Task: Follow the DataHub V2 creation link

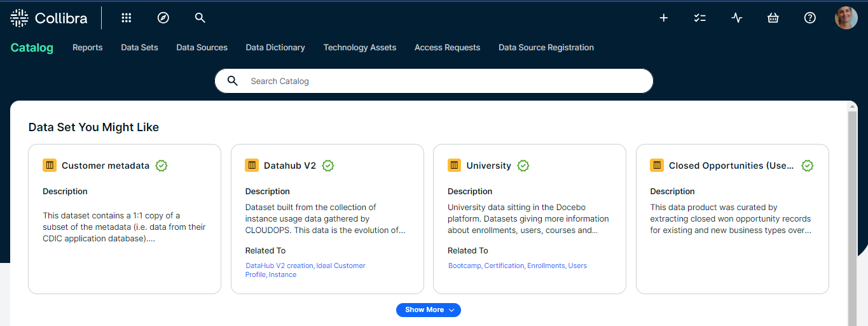Action: coord(280,266)
